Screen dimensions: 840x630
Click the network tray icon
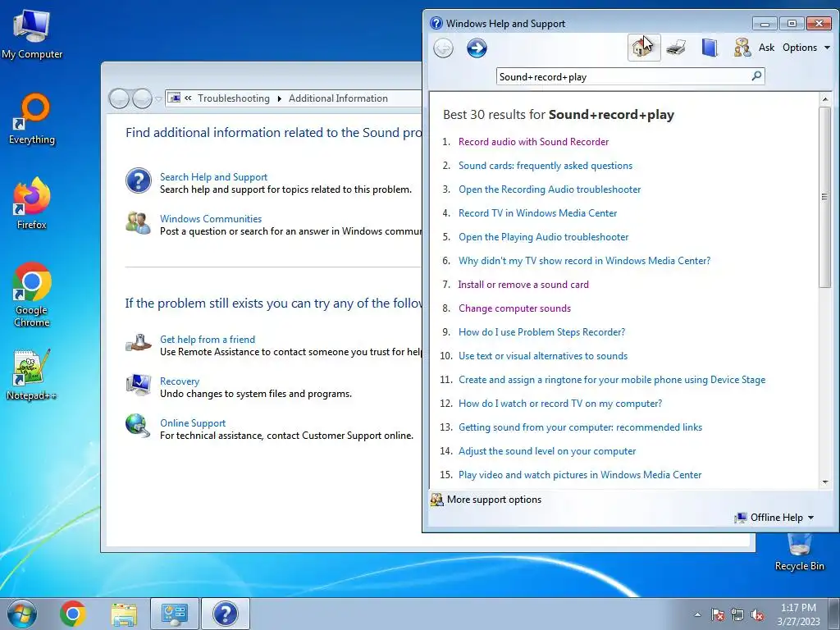click(x=737, y=614)
